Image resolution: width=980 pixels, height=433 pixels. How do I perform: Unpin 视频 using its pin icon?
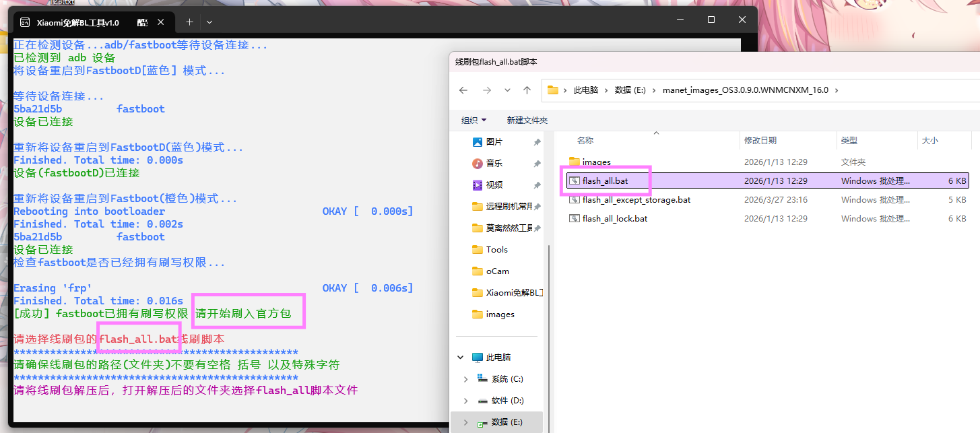point(537,185)
